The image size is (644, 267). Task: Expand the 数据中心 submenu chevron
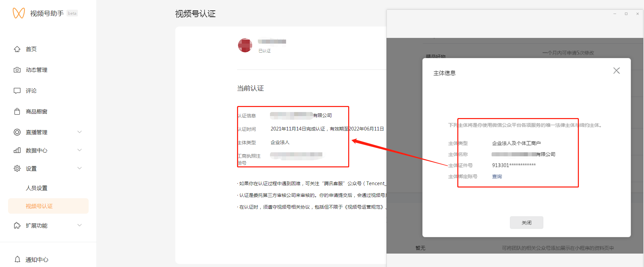pos(80,150)
